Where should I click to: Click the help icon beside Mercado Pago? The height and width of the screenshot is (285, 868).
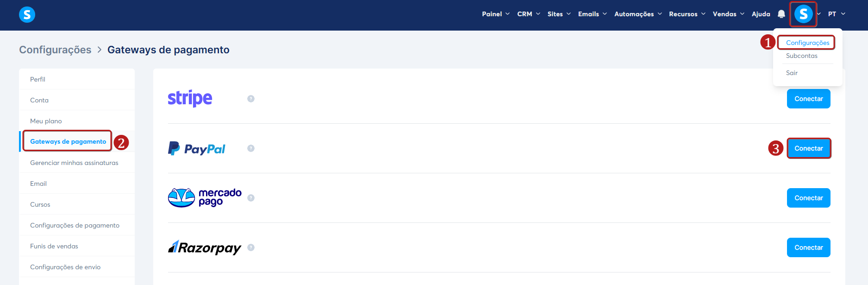point(251,198)
